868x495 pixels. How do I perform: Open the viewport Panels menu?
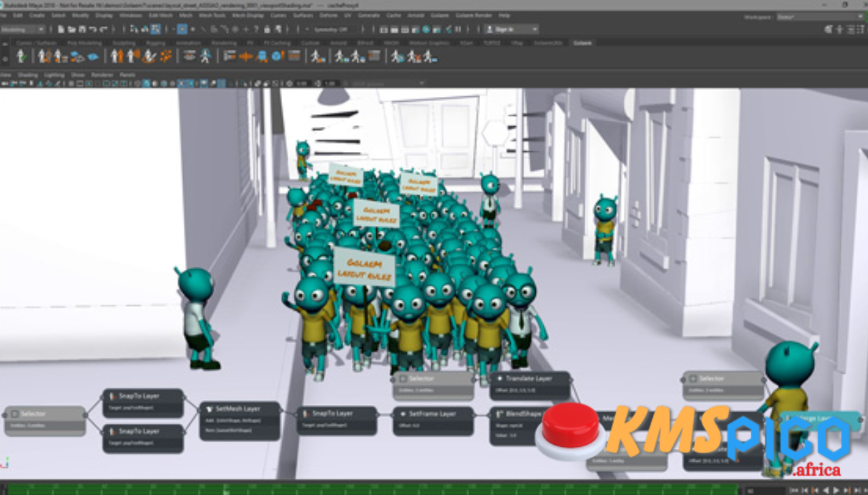[127, 75]
